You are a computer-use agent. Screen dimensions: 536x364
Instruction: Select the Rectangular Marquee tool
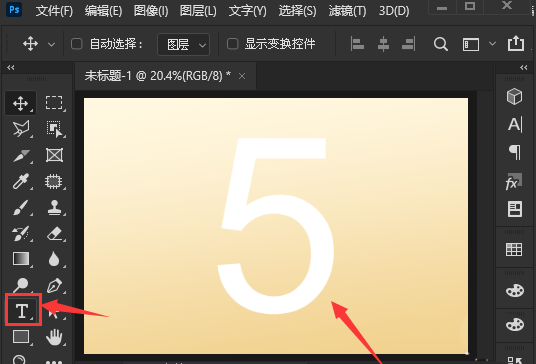(54, 103)
